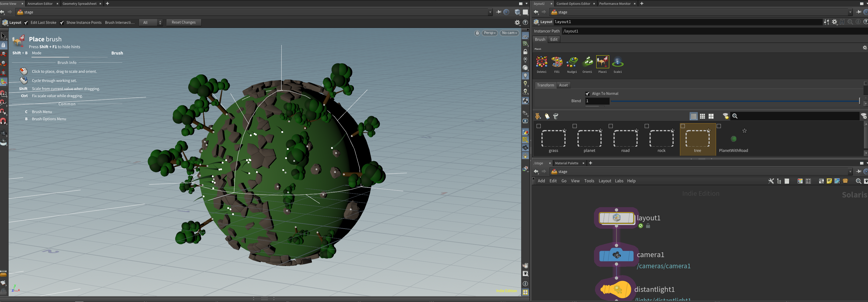Open the Persp viewport dropdown

coord(490,33)
